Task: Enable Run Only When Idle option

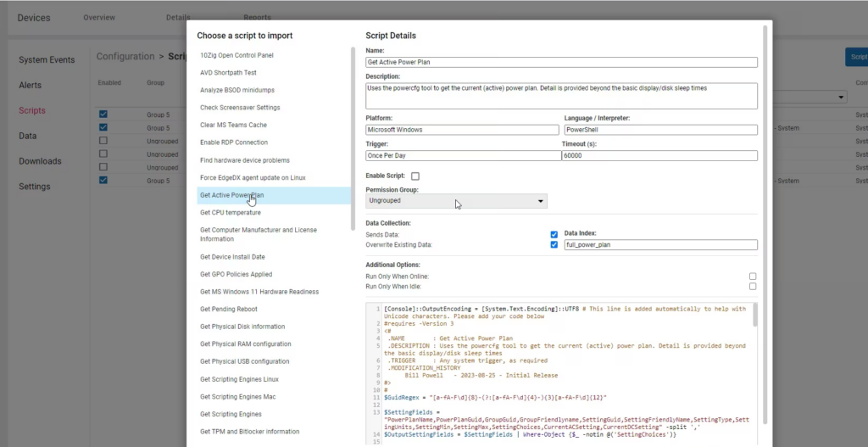Action: [752, 287]
